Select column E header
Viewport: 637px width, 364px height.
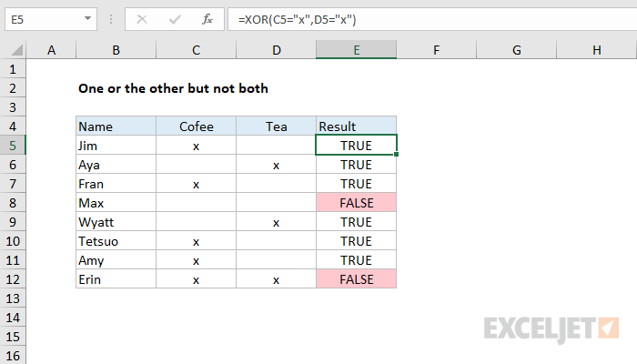point(357,50)
